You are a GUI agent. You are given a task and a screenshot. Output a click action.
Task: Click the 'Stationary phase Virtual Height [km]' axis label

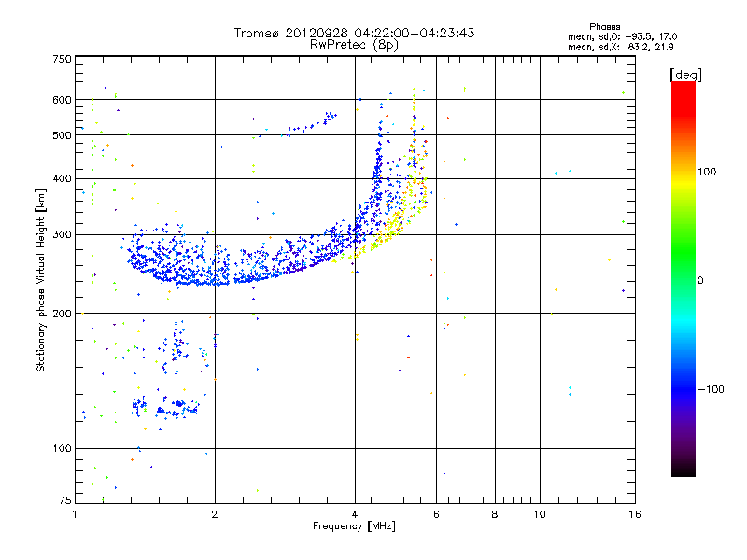click(x=40, y=280)
